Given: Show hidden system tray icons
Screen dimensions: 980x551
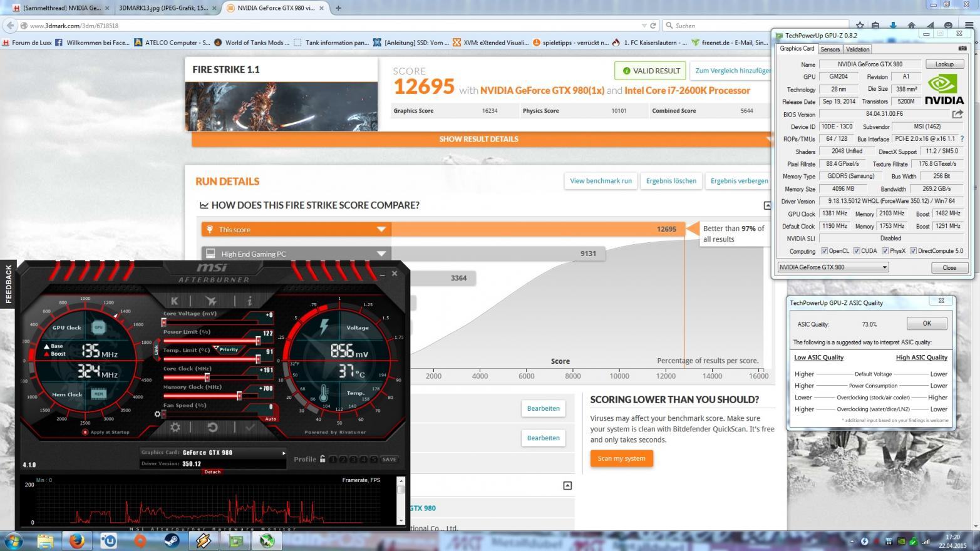Looking at the screenshot, I should click(x=852, y=541).
